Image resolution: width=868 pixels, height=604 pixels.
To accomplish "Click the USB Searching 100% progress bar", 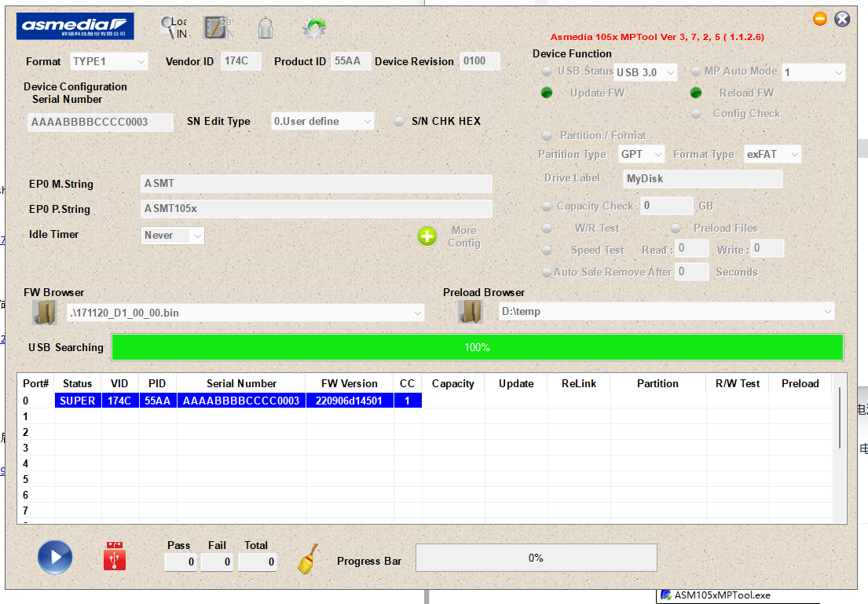I will (477, 348).
